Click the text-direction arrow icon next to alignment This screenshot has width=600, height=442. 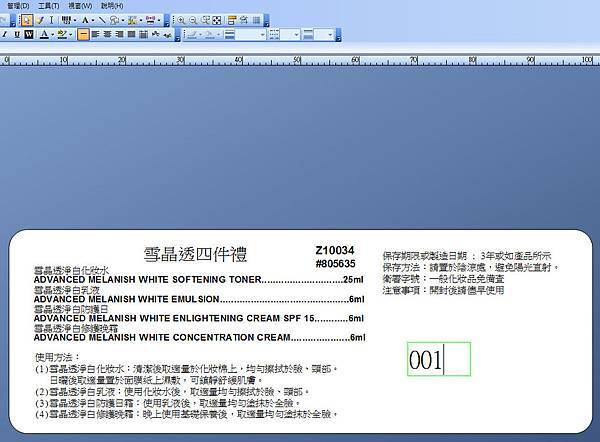[155, 34]
